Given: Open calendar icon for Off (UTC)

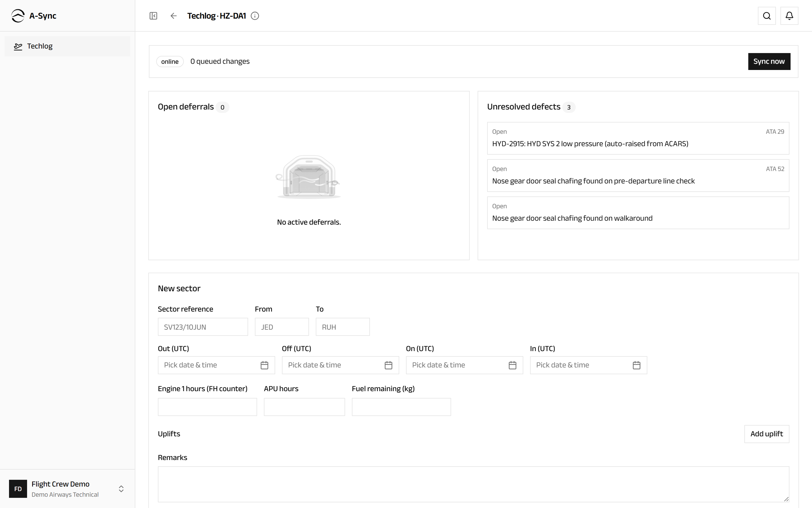Looking at the screenshot, I should (x=389, y=365).
